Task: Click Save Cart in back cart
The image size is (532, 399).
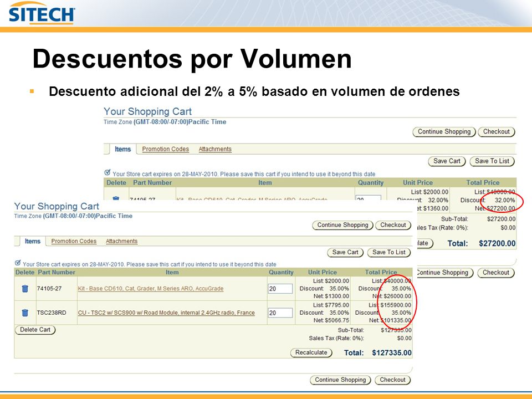Action: point(447,161)
